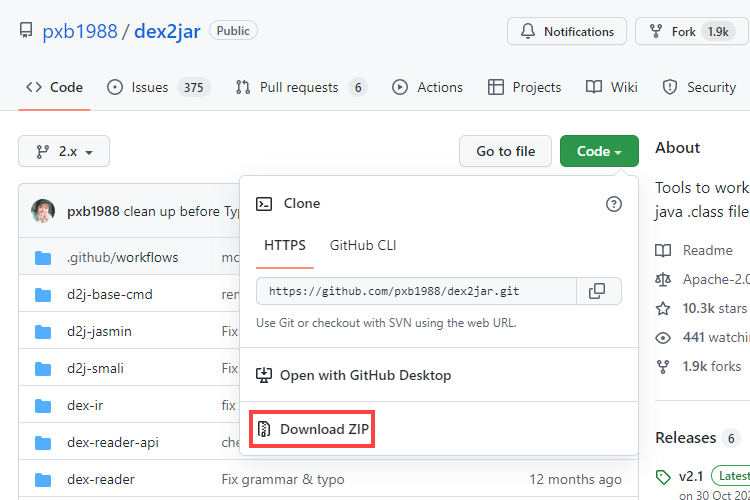Screen dimensions: 750x500
Task: Click the Latest release label
Action: point(732,476)
